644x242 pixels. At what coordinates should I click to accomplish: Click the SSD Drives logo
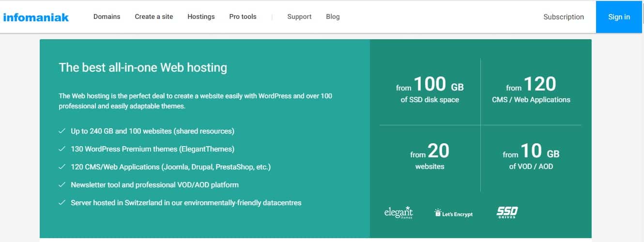(507, 212)
